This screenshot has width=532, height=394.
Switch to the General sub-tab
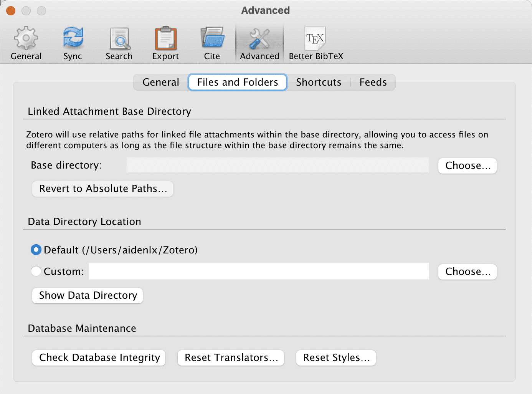click(161, 82)
